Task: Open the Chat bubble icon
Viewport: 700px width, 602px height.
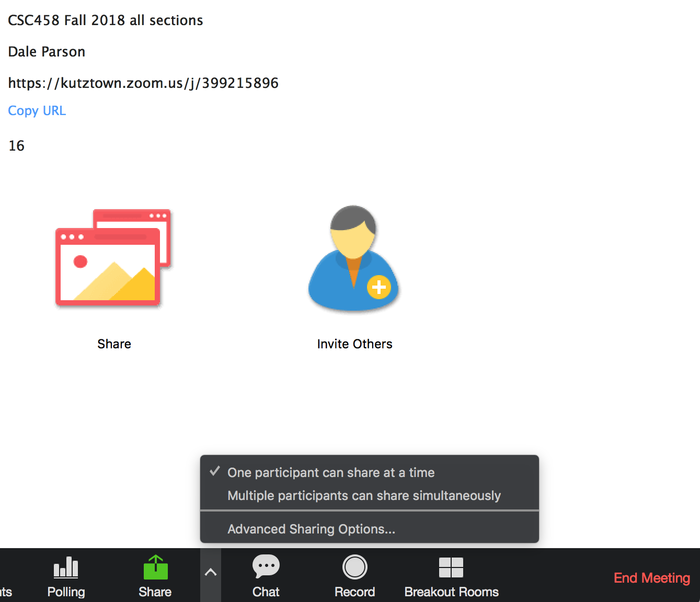Action: (x=266, y=566)
